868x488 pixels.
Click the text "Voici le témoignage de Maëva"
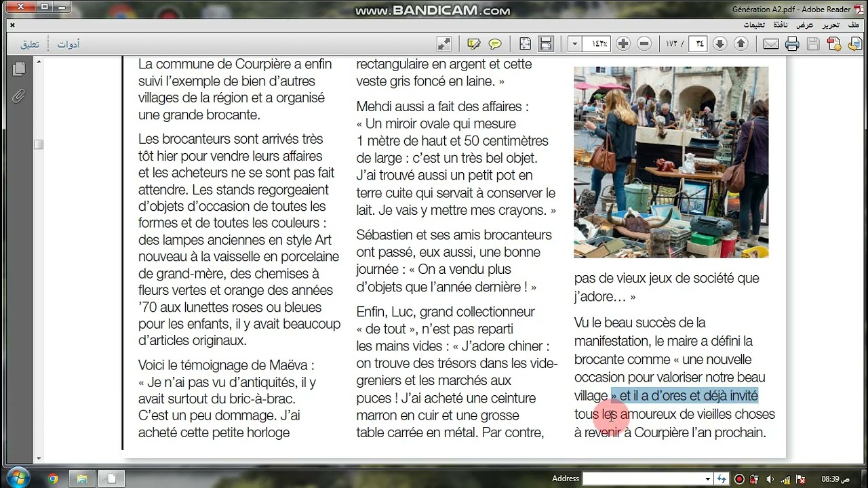(222, 365)
